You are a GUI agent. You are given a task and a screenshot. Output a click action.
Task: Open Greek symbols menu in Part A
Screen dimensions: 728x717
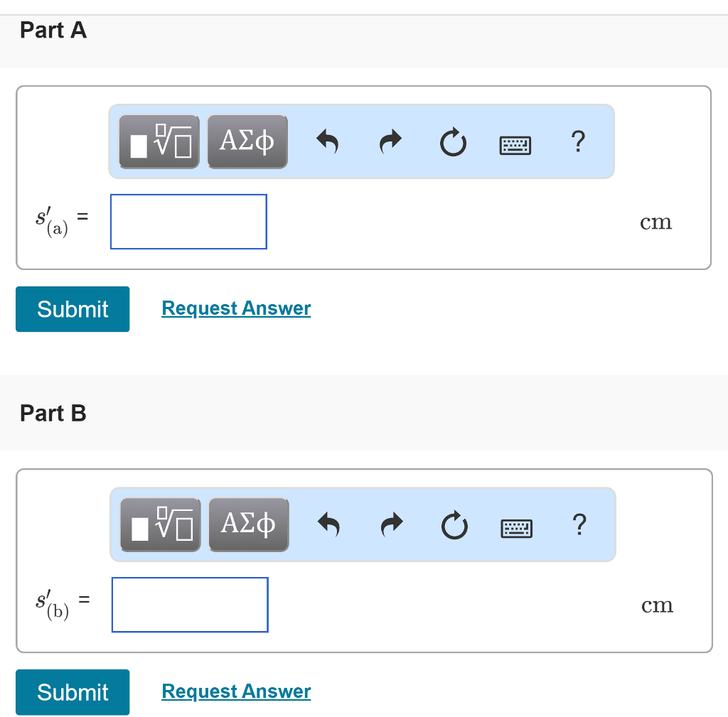(247, 142)
